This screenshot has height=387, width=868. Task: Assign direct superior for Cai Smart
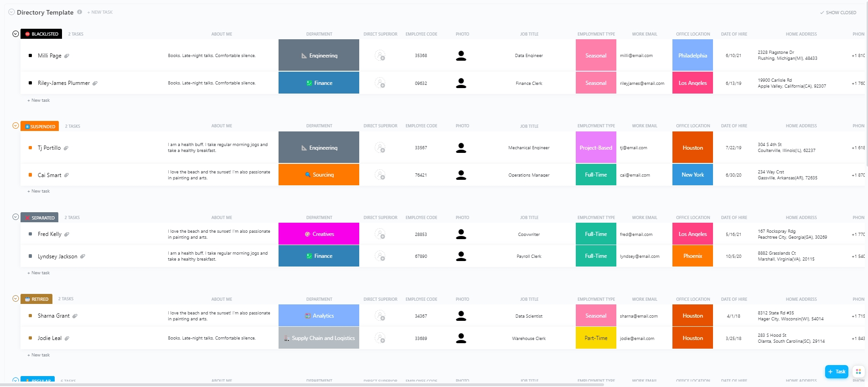coord(380,175)
